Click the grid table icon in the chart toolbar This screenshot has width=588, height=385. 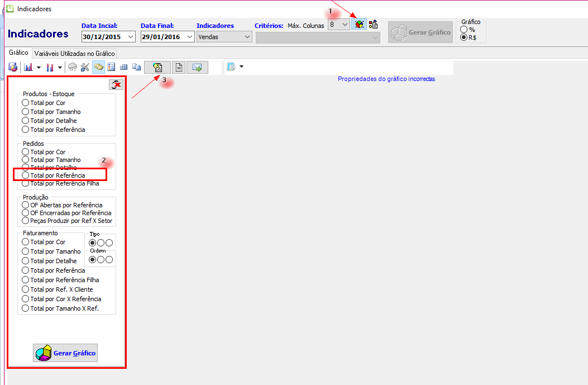[124, 67]
